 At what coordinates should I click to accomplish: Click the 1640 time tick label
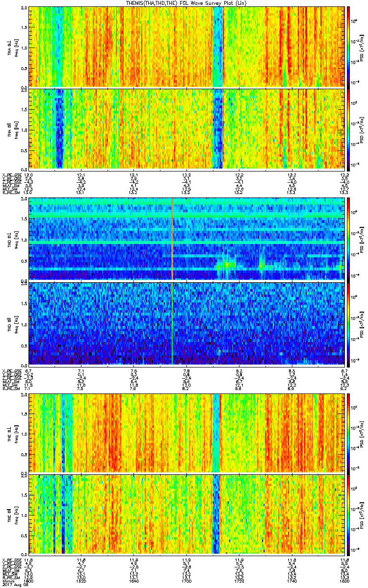[x=133, y=580]
